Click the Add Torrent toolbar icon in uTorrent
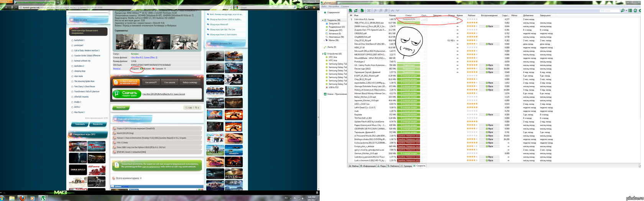The height and width of the screenshot is (201, 644). 351,10
